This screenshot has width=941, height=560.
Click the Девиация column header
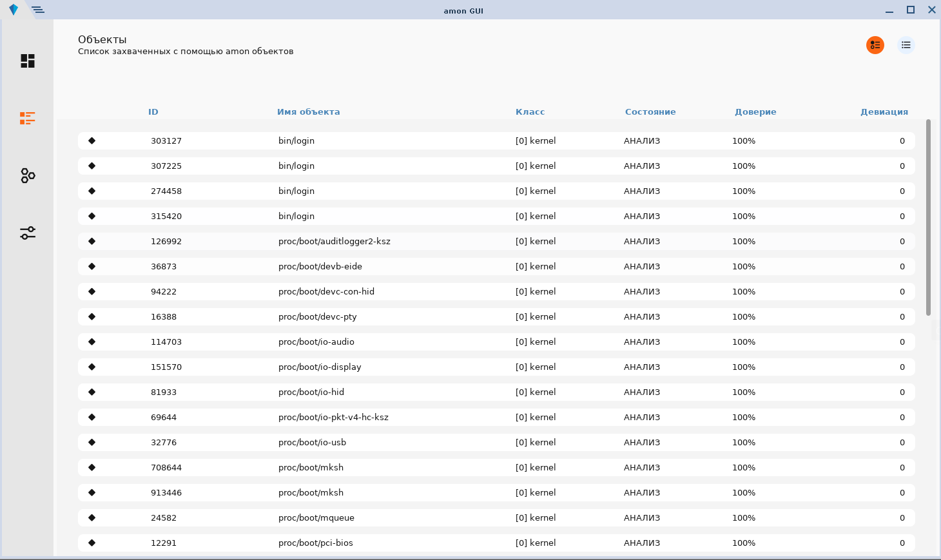(x=884, y=112)
